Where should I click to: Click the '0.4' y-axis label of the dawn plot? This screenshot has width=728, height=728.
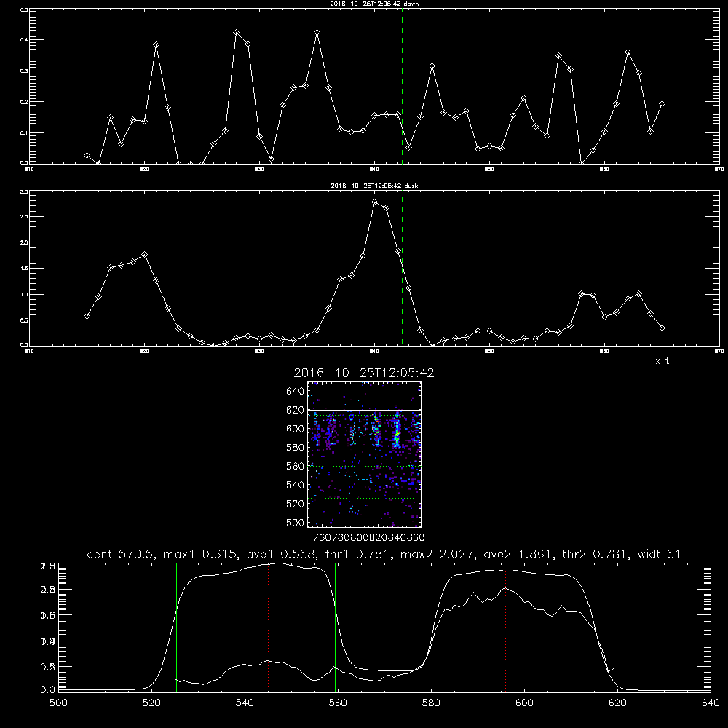pos(24,40)
